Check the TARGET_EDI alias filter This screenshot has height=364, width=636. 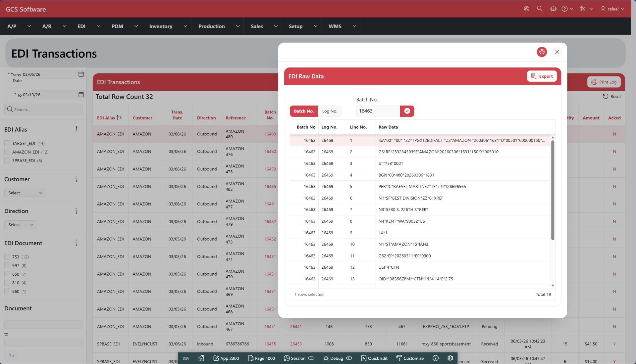tap(7, 143)
